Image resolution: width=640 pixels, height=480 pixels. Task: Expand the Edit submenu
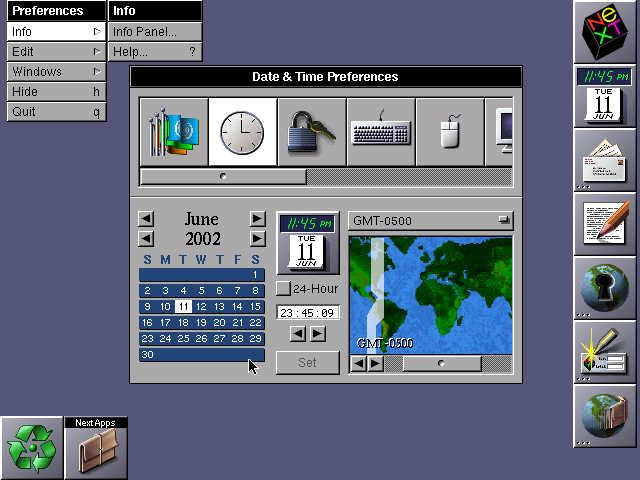[x=53, y=52]
